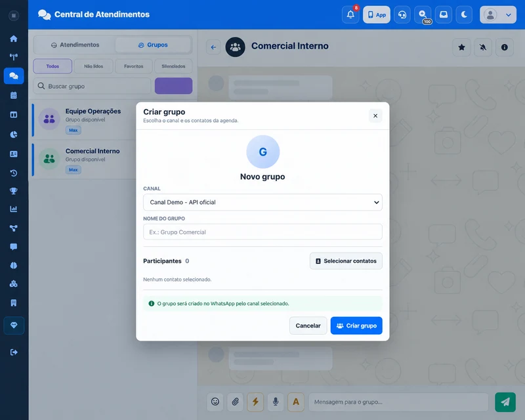Image resolution: width=525 pixels, height=420 pixels.
Task: Open the history clock sidebar icon
Action: 14,173
